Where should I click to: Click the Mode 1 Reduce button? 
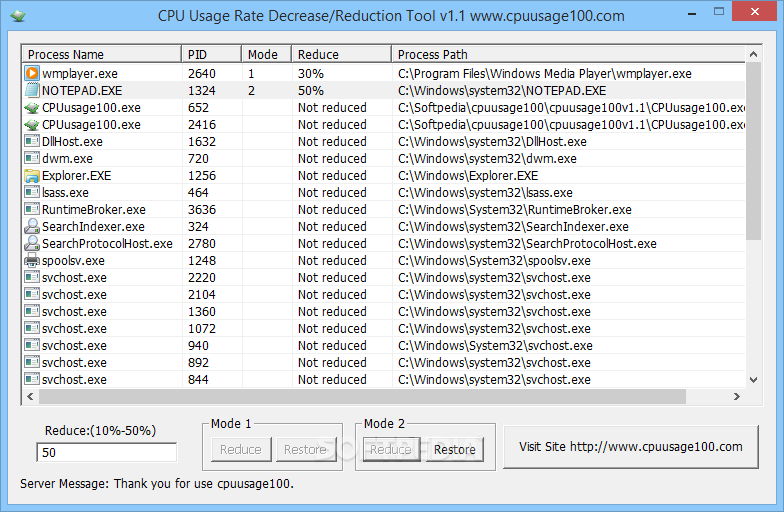240,450
